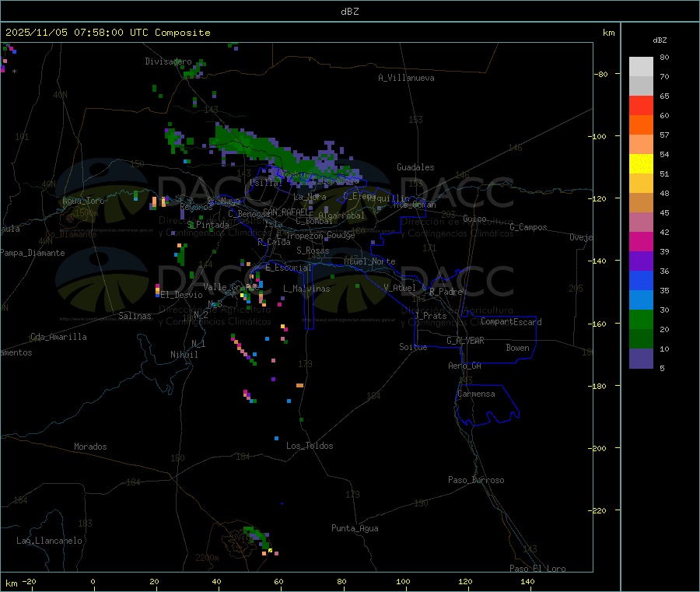This screenshot has width=700, height=592.
Task: Click the -80 km y-axis tick label
Action: tap(600, 74)
